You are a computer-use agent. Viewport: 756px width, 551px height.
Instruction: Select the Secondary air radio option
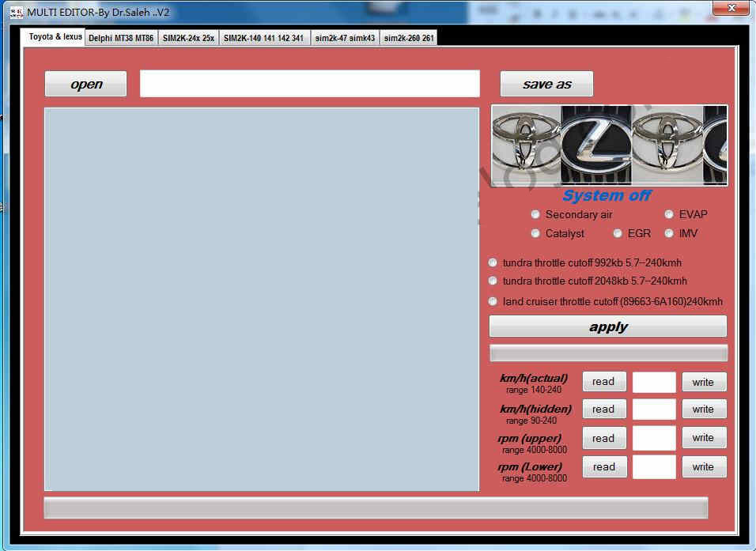(x=572, y=214)
